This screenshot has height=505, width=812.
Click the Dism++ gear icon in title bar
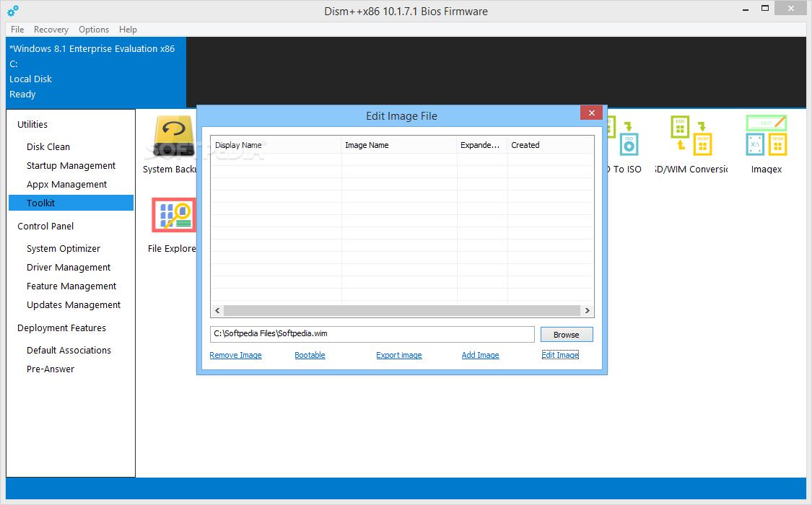pos(13,10)
